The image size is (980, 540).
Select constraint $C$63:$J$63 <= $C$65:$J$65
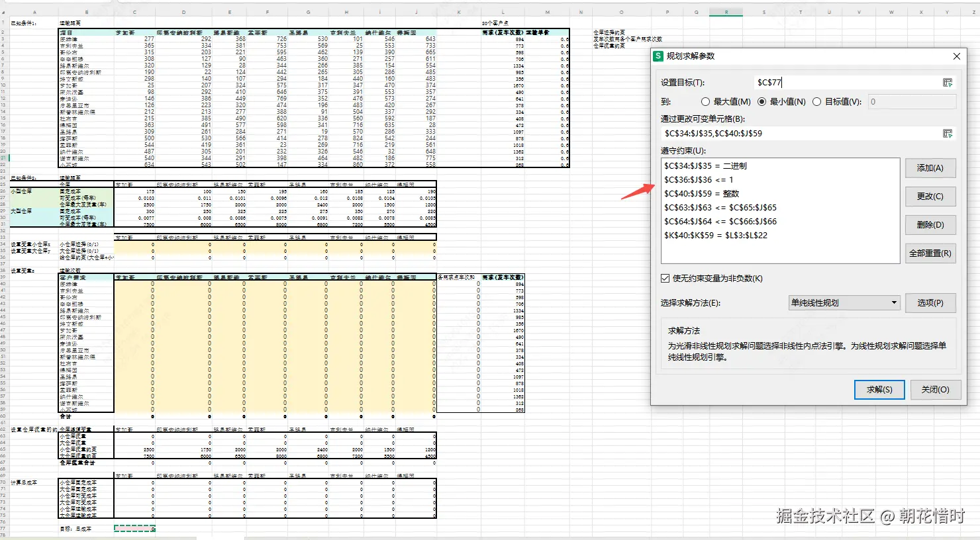(x=720, y=208)
